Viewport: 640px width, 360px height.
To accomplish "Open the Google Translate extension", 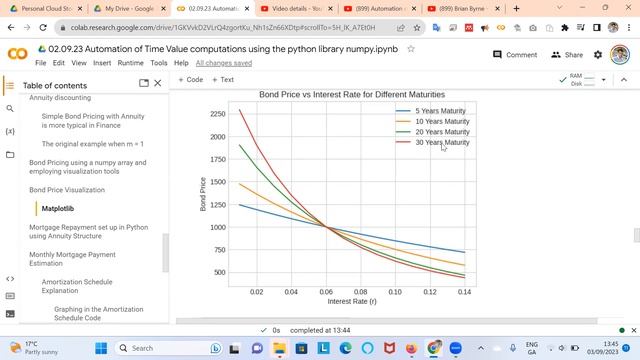I will click(x=436, y=28).
